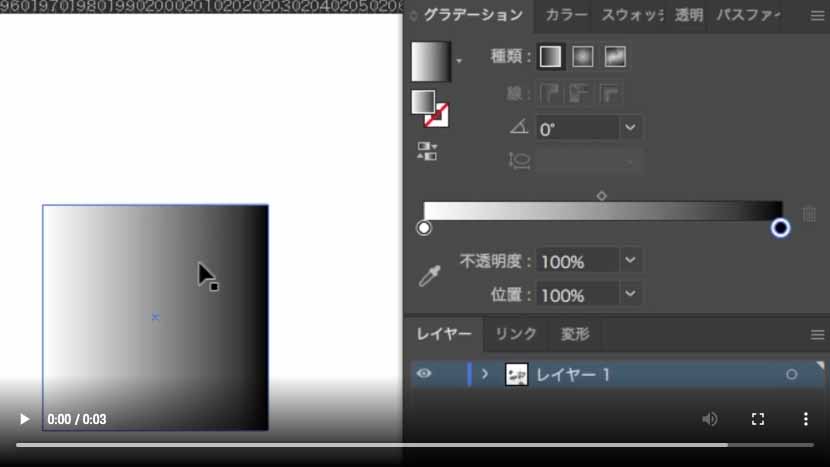Toggle the video volume icon
Image resolution: width=830 pixels, height=467 pixels.
pyautogui.click(x=710, y=419)
